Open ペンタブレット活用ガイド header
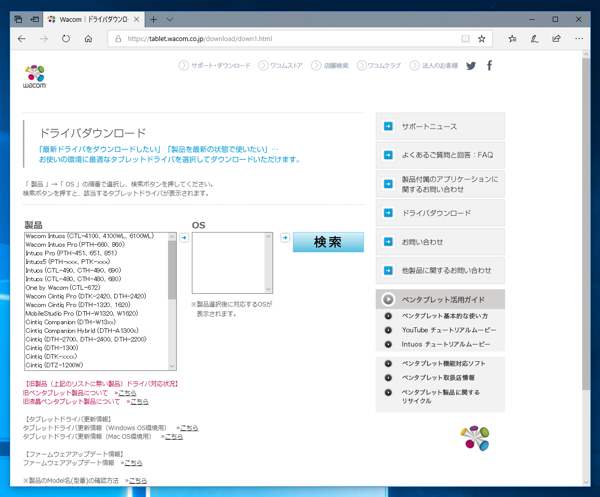 (x=440, y=299)
